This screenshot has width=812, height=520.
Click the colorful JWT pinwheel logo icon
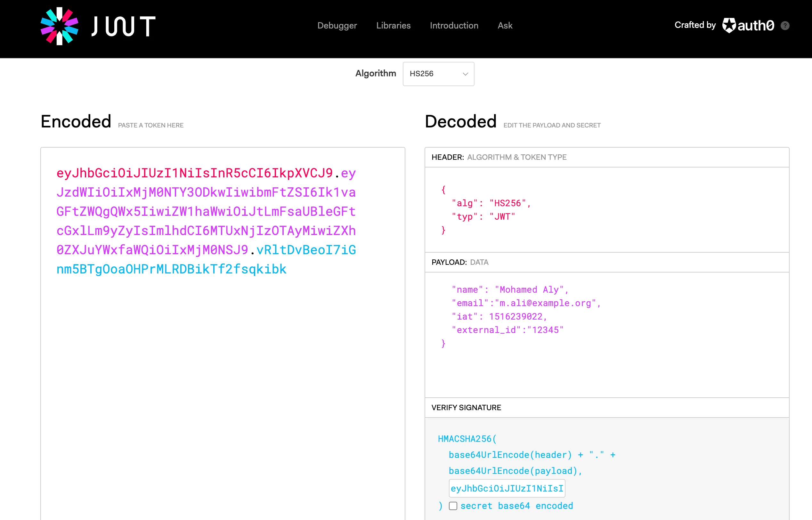(60, 26)
